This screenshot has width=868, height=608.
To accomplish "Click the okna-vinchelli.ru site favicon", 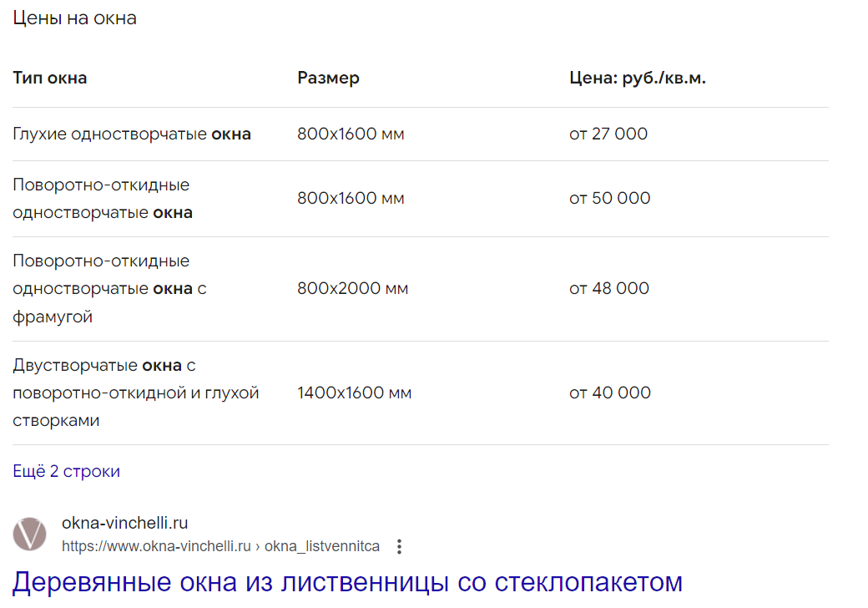I will tap(30, 534).
